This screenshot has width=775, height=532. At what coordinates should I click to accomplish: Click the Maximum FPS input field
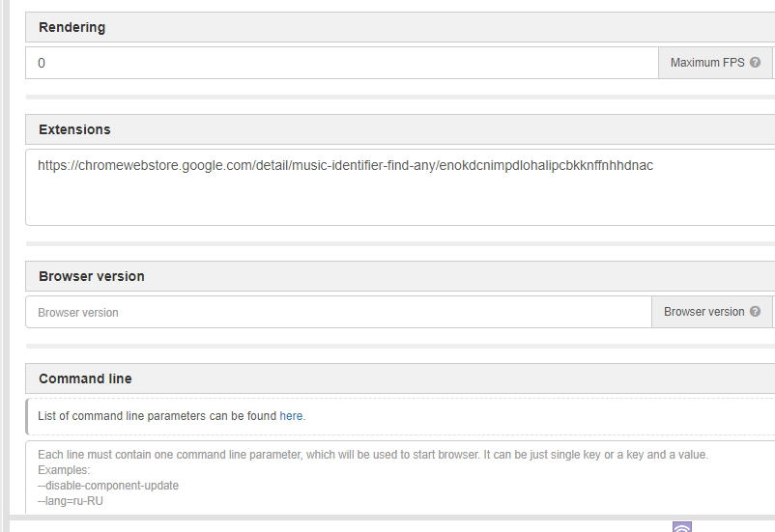click(341, 63)
